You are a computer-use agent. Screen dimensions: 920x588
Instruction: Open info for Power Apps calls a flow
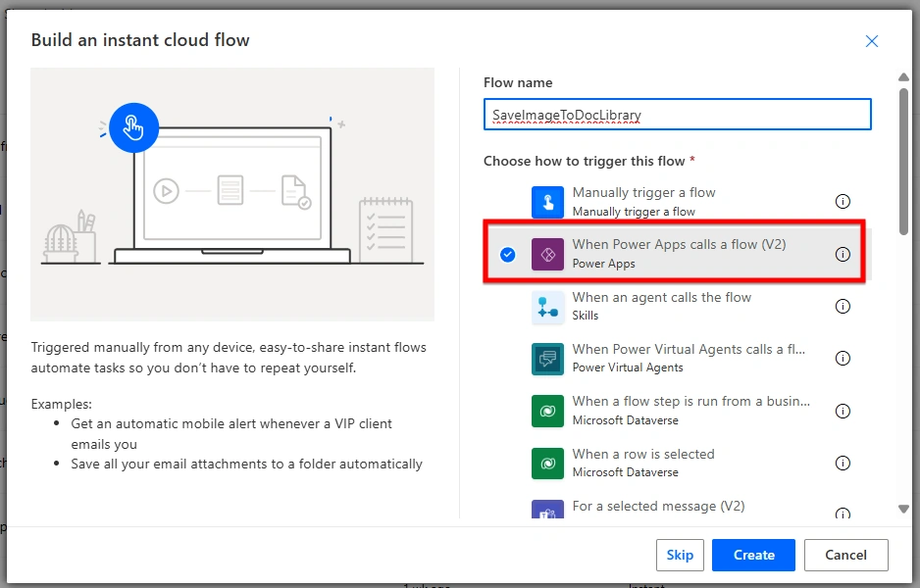(x=843, y=254)
